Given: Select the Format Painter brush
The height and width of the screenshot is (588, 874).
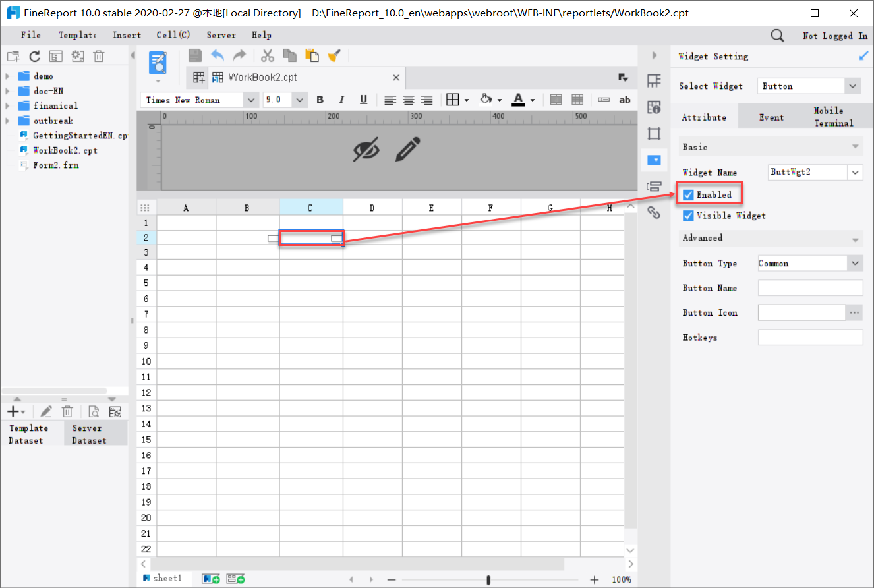Looking at the screenshot, I should 334,56.
